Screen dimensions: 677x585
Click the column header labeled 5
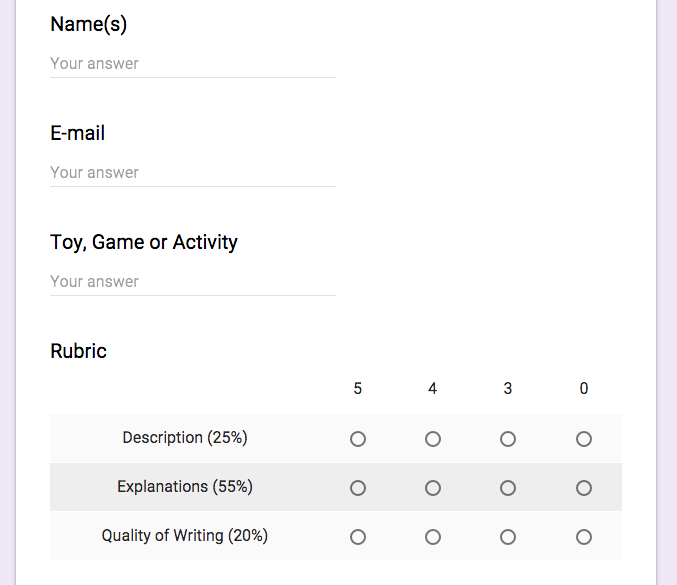(x=358, y=388)
